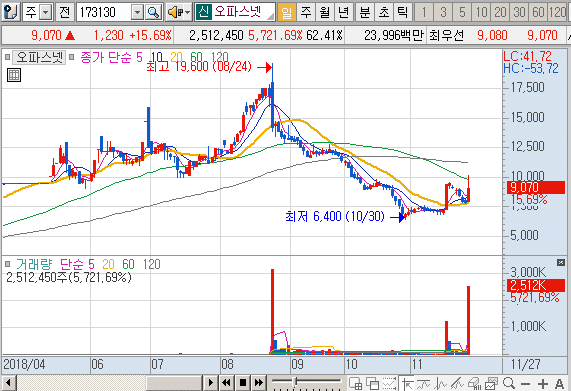The height and width of the screenshot is (391, 571).
Task: Click the overlapping windows icon
Action: [373, 383]
